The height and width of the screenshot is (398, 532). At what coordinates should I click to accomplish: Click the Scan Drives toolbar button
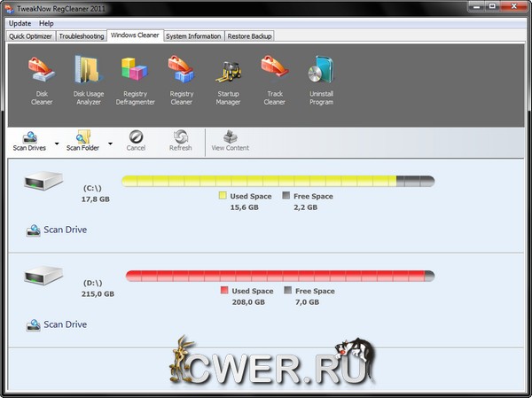(x=29, y=141)
